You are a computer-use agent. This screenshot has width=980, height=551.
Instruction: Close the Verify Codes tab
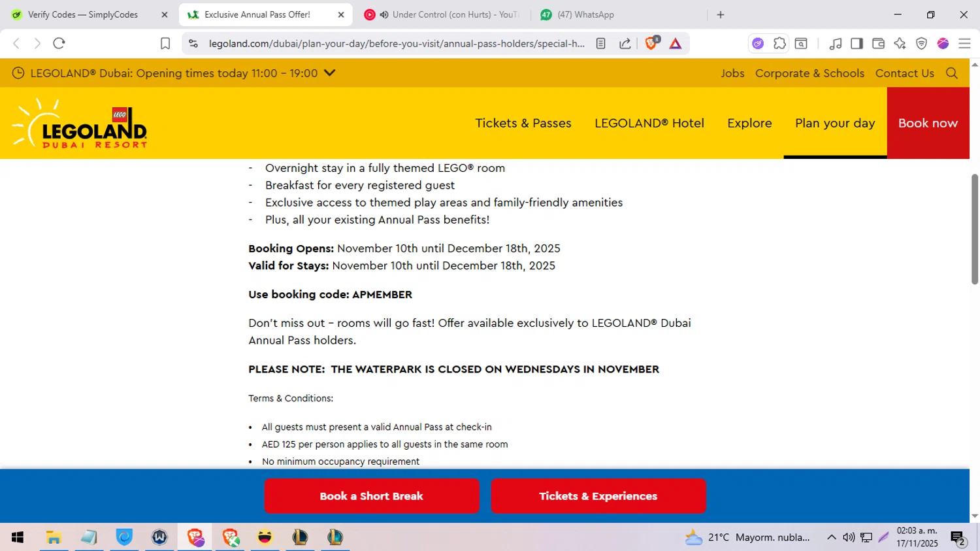pos(165,14)
